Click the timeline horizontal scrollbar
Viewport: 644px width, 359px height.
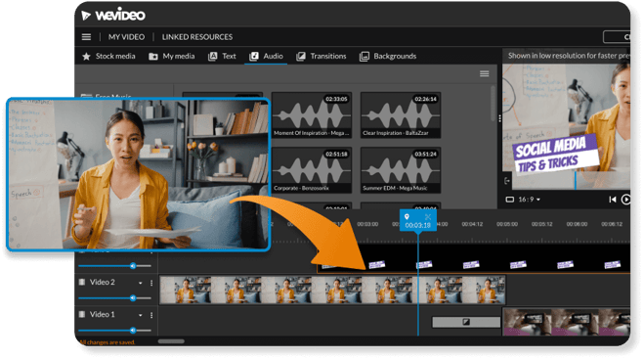pos(171,341)
